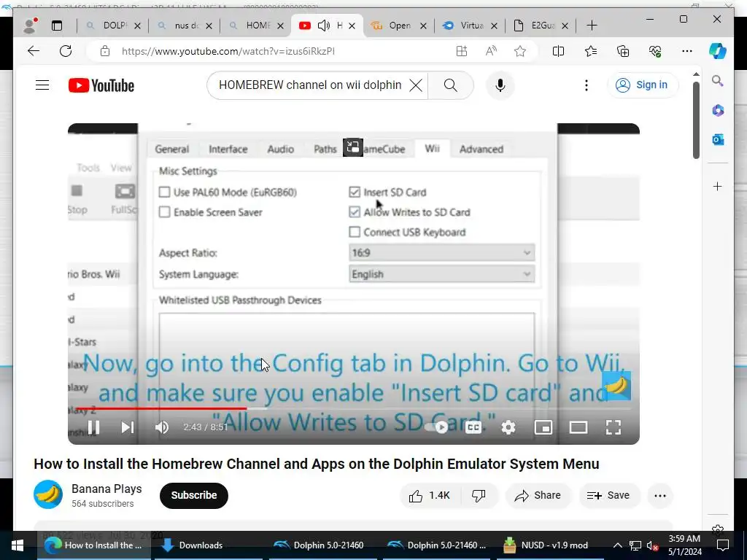This screenshot has width=747, height=560.
Task: Open a new browser tab
Action: (x=592, y=26)
